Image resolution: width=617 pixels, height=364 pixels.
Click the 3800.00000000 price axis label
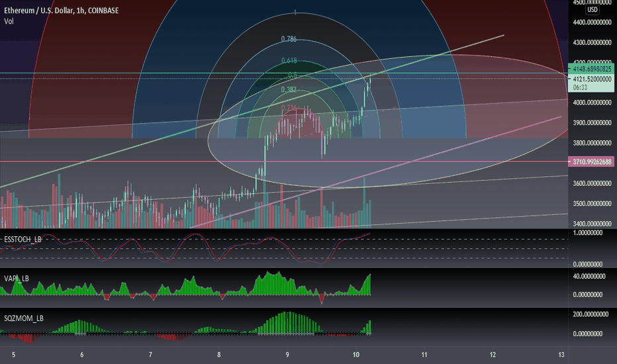click(593, 143)
